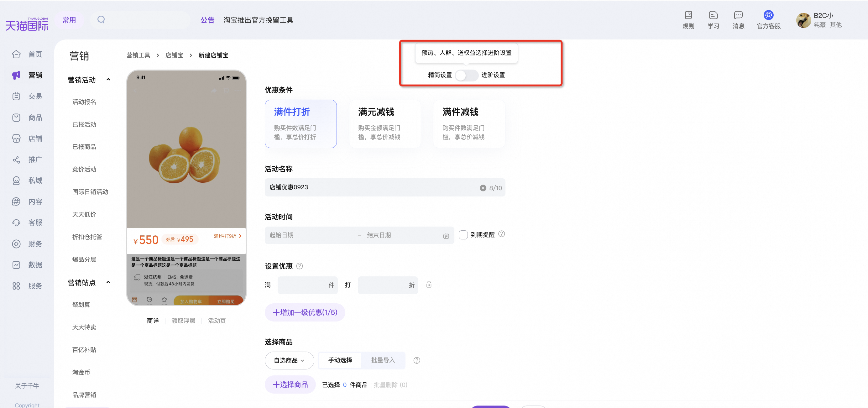Select the 满元减钱 discount type
Viewport: 868px width, 408px height.
[x=385, y=124]
